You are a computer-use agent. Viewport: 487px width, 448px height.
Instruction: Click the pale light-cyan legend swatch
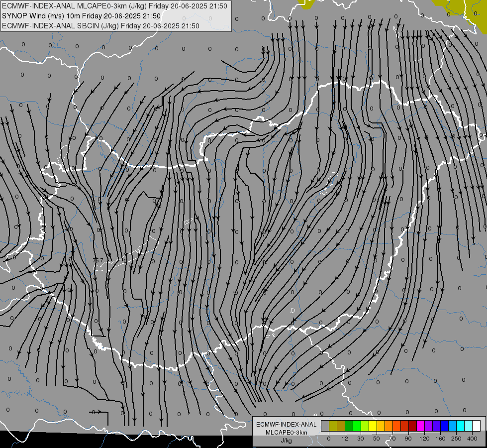click(x=469, y=426)
